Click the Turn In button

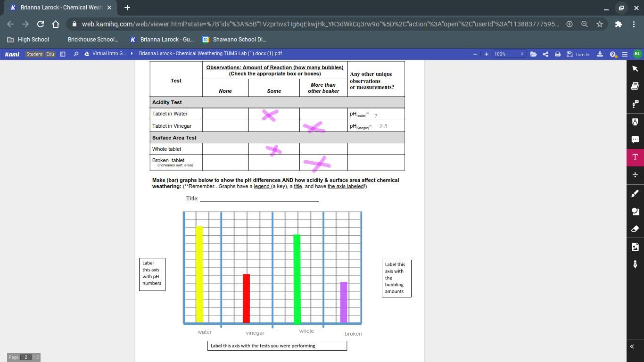(578, 54)
